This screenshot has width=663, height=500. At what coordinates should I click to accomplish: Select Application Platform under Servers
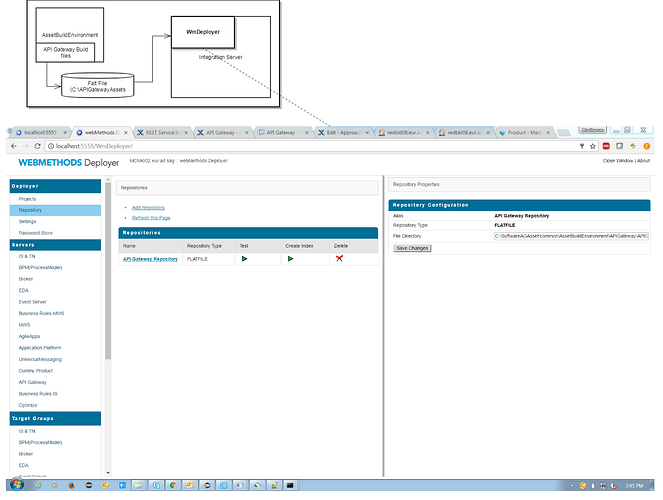[40, 348]
